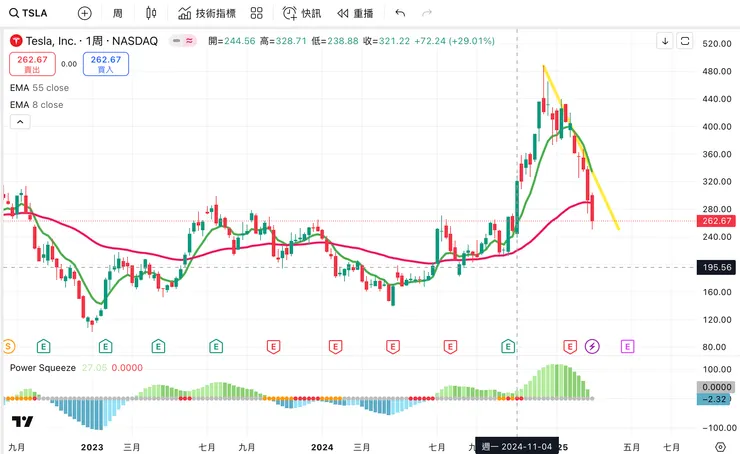Click download arrow button top right of chart

(x=665, y=41)
